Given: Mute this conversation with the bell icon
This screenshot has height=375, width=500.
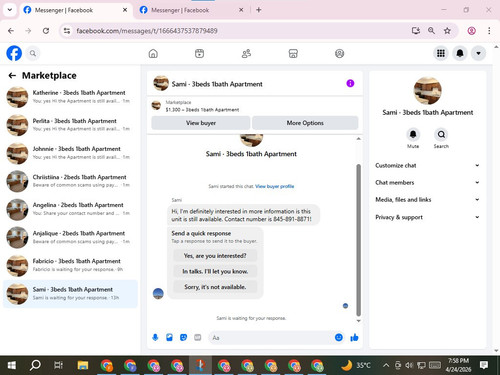Looking at the screenshot, I should [413, 134].
